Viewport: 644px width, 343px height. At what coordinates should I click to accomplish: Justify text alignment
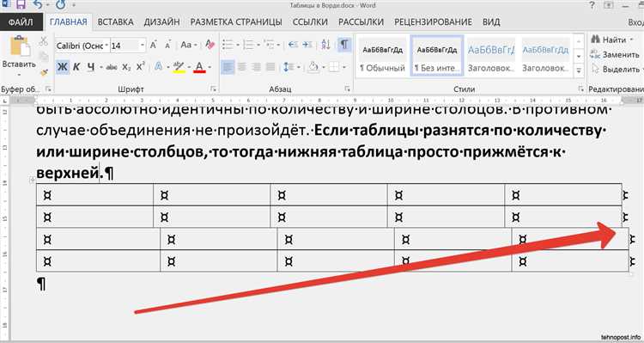(270, 67)
